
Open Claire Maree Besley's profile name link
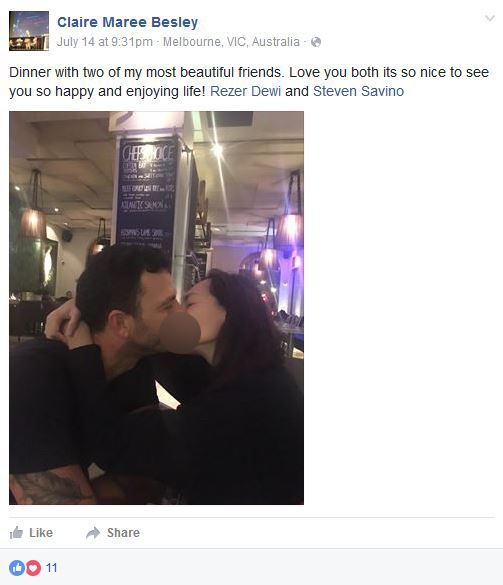coord(127,22)
